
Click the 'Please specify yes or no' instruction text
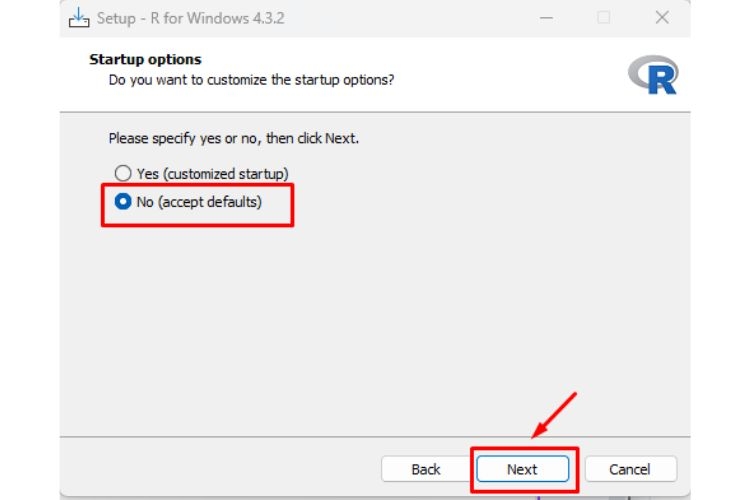coord(233,138)
